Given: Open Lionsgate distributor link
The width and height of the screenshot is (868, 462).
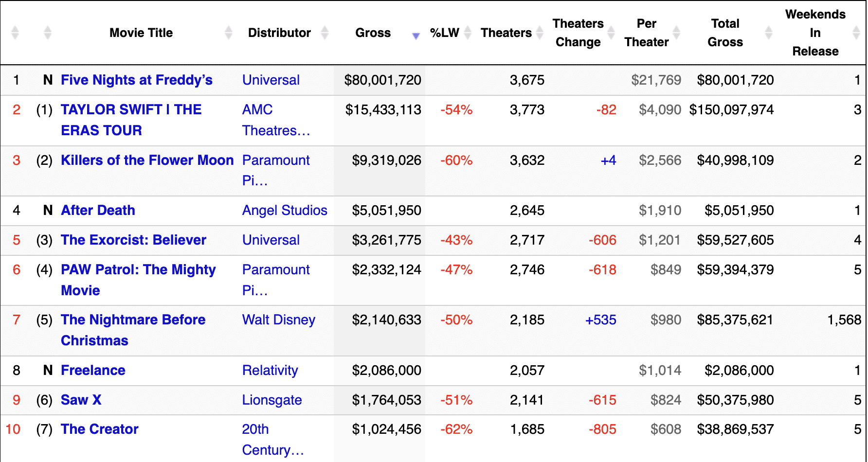Looking at the screenshot, I should (272, 400).
